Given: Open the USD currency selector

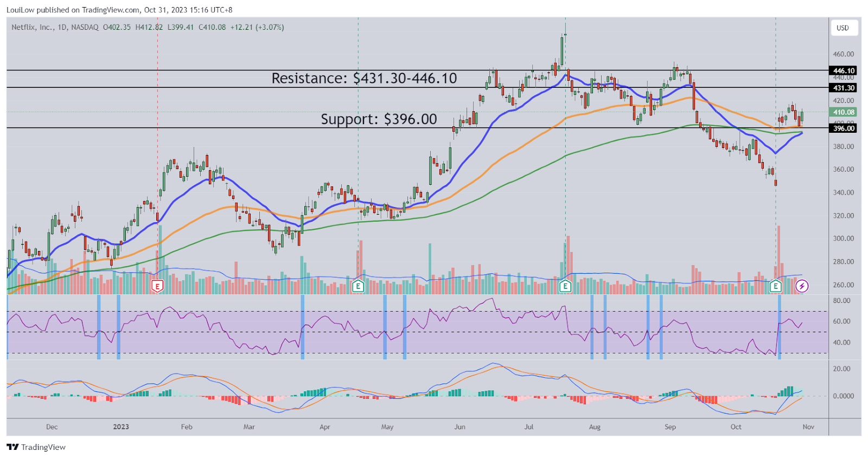Looking at the screenshot, I should pyautogui.click(x=843, y=28).
